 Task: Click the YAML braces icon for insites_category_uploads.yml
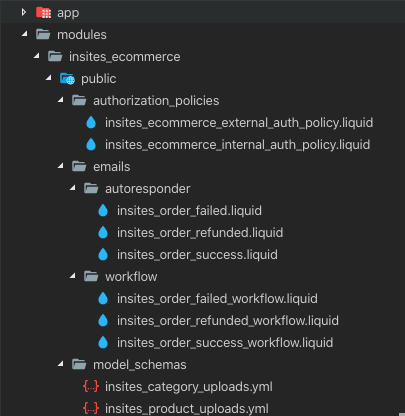point(91,387)
